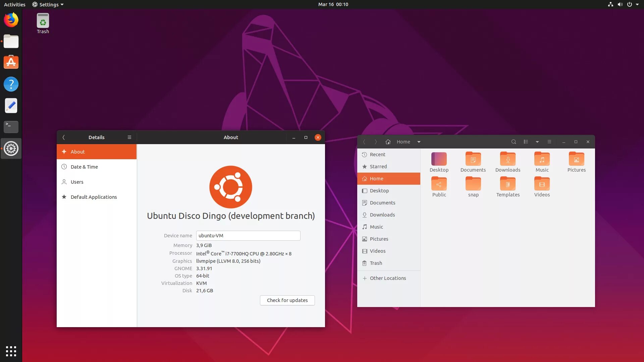Viewport: 644px width, 362px height.
Task: Open view options dropdown arrow in Files
Action: [537, 142]
